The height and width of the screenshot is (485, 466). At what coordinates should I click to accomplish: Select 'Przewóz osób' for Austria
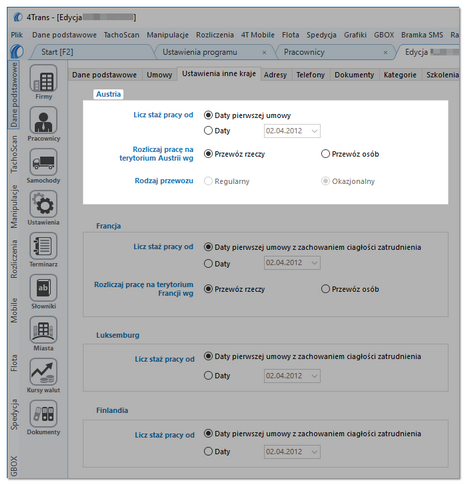pos(325,154)
